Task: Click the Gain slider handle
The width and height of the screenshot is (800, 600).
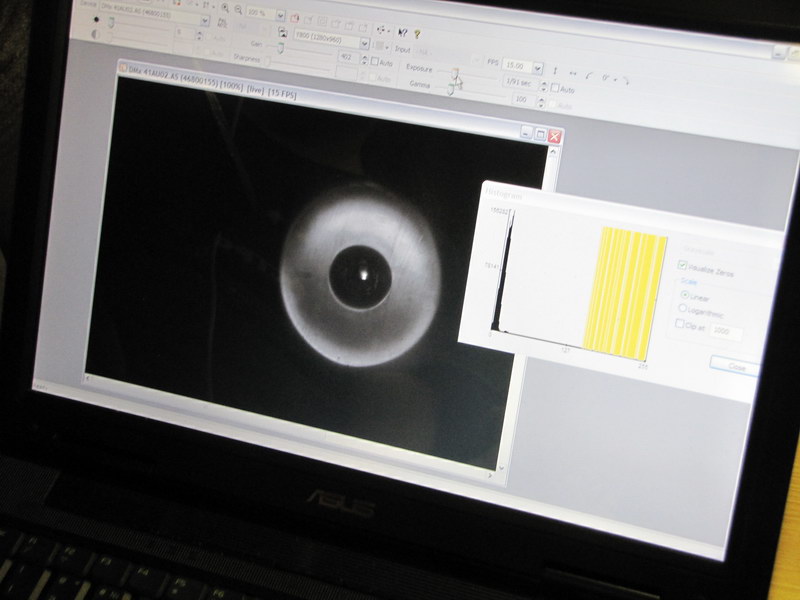Action: [x=281, y=48]
